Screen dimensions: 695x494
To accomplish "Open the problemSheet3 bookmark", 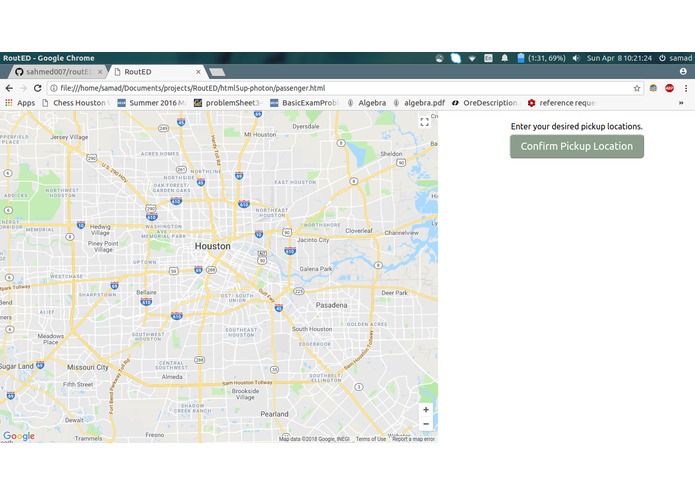I will (x=228, y=103).
